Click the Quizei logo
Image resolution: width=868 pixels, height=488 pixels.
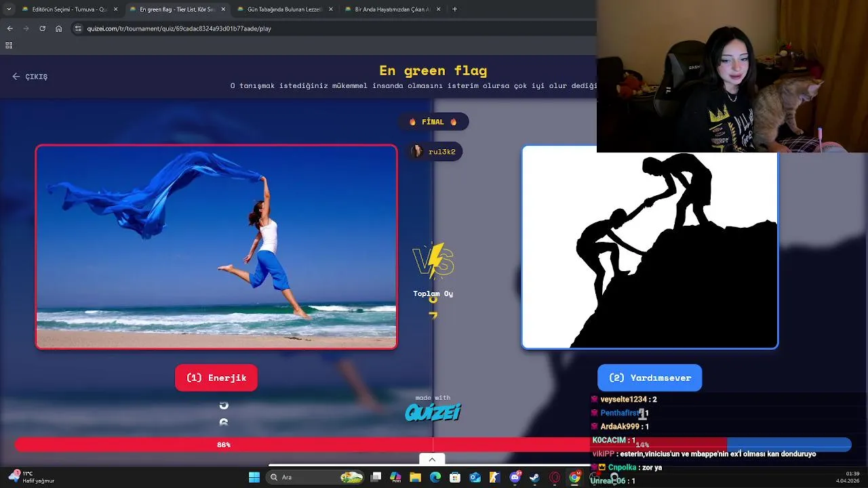[x=433, y=411]
